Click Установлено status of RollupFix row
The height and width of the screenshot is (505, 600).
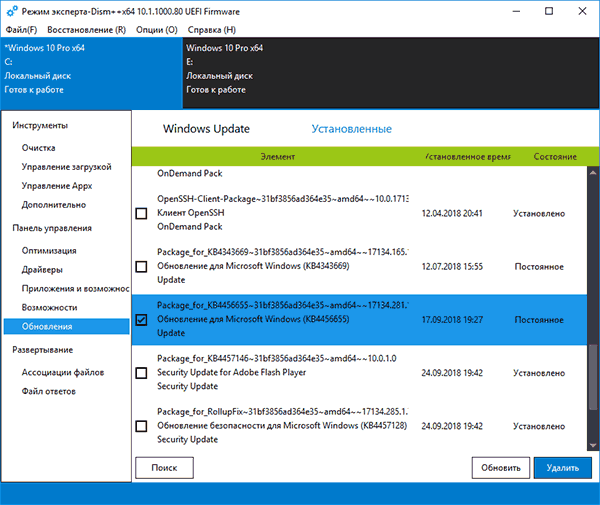click(x=539, y=426)
